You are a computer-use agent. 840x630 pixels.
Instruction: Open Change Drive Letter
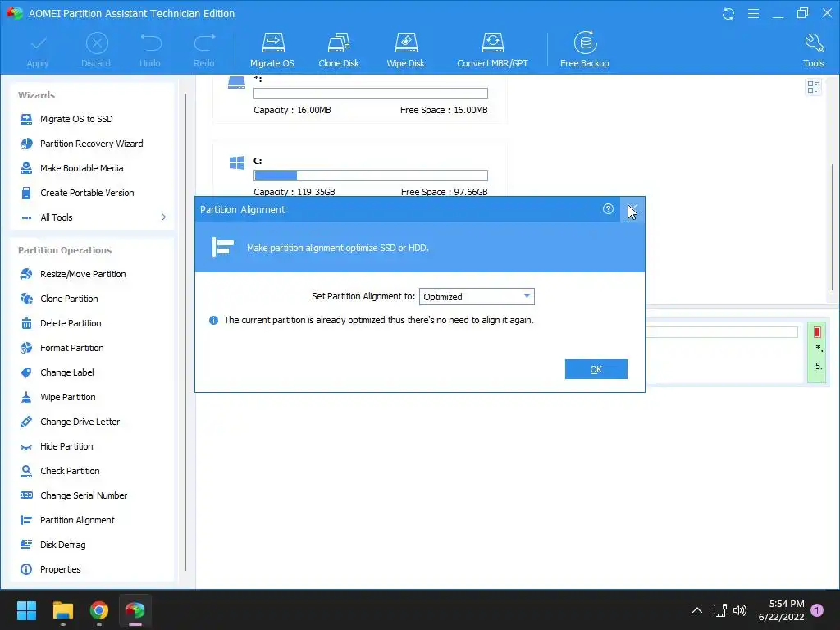80,422
